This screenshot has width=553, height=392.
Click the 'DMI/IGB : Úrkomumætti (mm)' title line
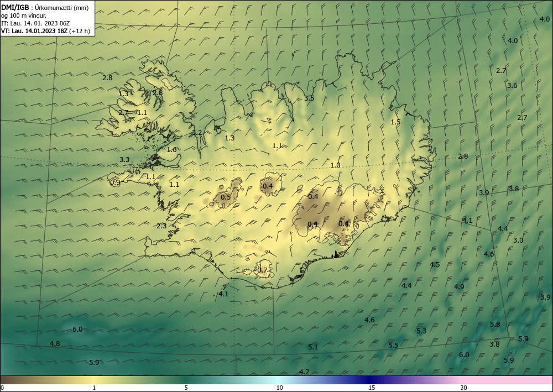(44, 7)
